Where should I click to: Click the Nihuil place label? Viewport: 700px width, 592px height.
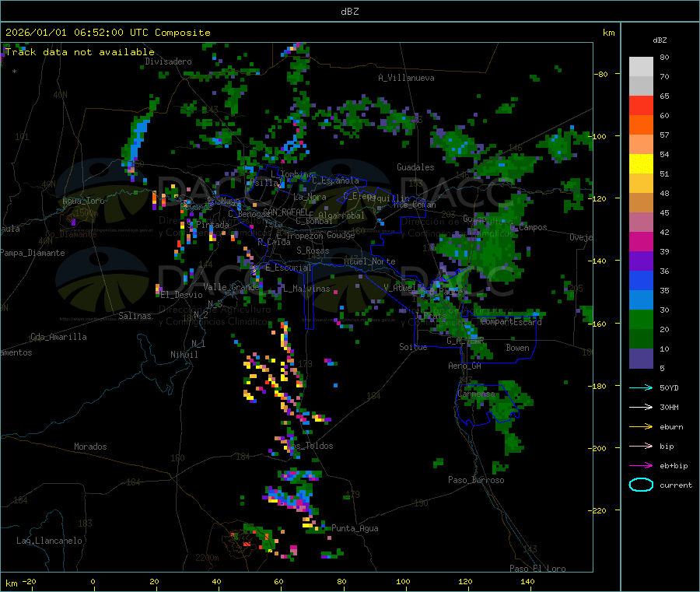coord(184,355)
